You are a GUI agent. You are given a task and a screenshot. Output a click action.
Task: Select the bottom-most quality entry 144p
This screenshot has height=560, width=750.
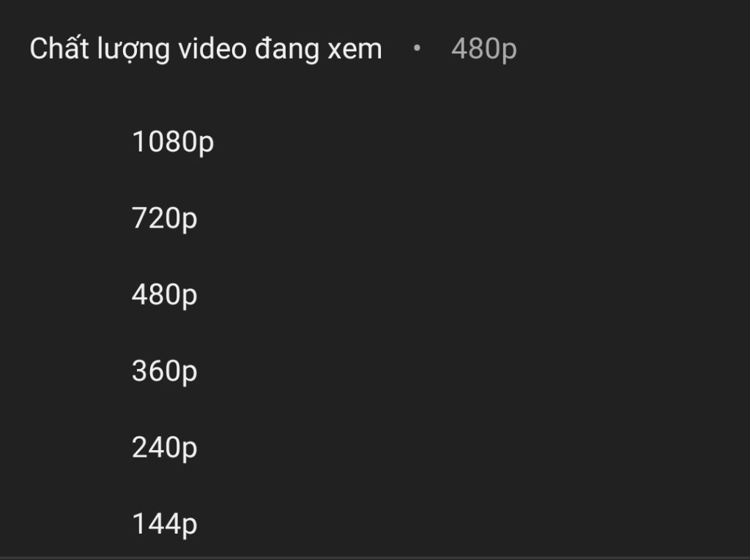pyautogui.click(x=163, y=524)
